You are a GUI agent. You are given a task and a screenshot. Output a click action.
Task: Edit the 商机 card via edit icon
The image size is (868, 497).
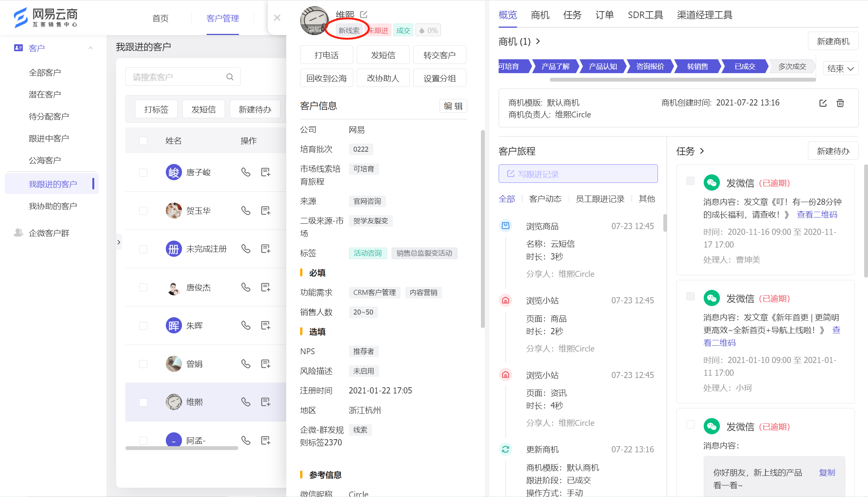point(823,103)
